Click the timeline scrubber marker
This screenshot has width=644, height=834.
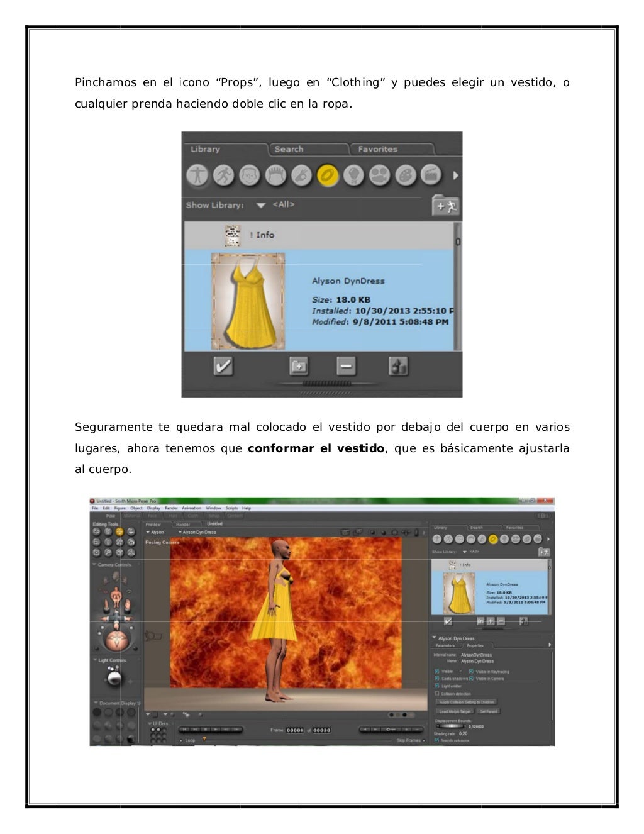204,738
